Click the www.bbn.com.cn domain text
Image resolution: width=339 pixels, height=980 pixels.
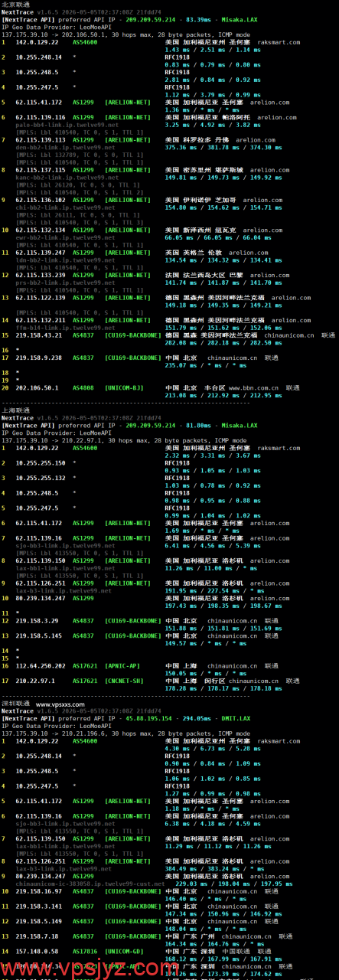(255, 387)
